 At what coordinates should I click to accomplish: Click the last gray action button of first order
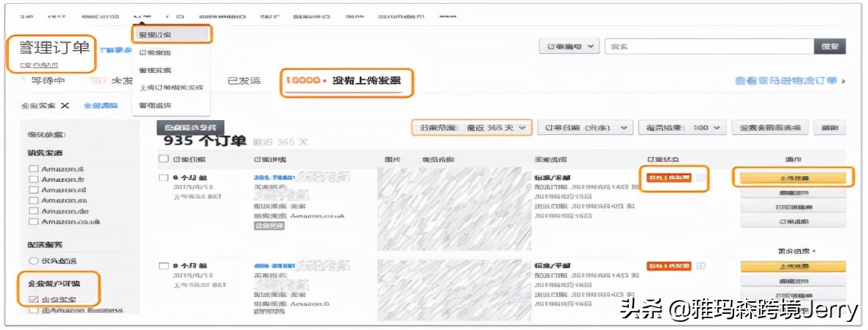tap(793, 221)
